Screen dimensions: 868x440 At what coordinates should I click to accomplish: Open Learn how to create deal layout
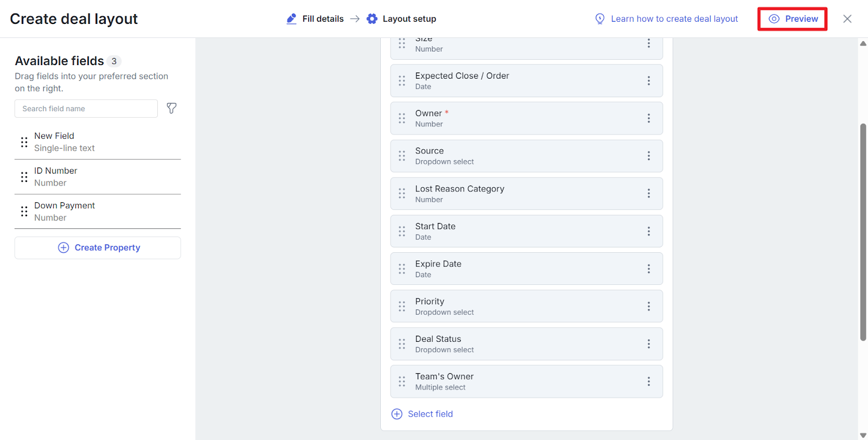(x=674, y=19)
